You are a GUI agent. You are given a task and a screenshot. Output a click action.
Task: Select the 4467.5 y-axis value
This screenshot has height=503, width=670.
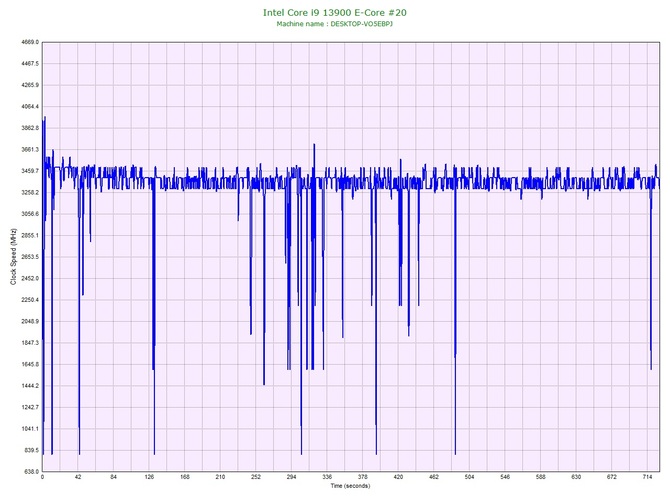pyautogui.click(x=30, y=63)
